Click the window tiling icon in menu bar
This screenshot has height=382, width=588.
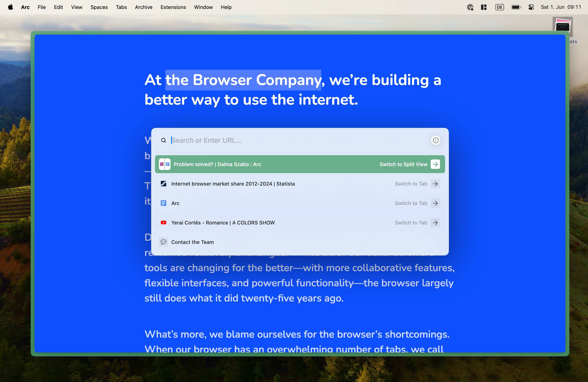[484, 7]
